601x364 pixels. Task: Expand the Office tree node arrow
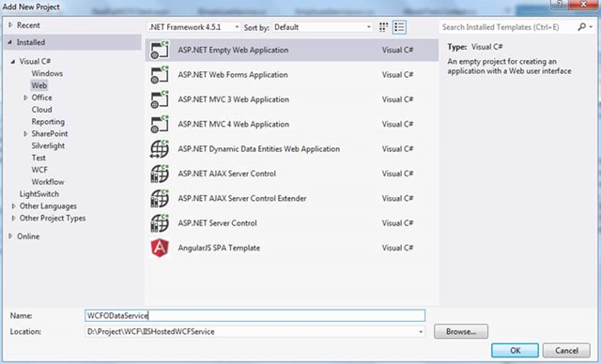coord(25,98)
